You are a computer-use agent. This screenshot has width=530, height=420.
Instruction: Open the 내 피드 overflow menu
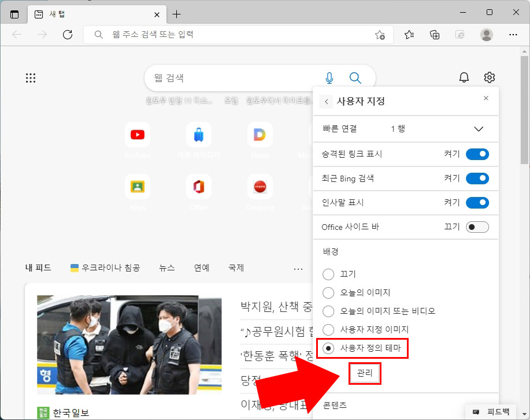pos(298,268)
